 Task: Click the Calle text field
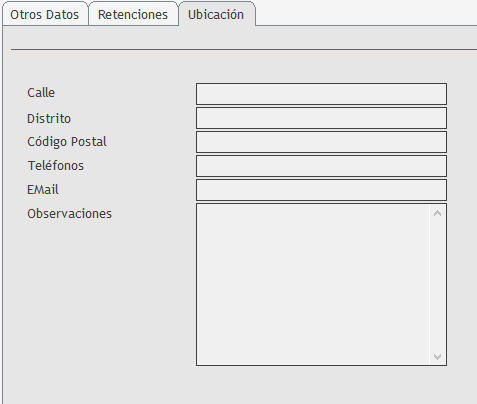pos(321,94)
